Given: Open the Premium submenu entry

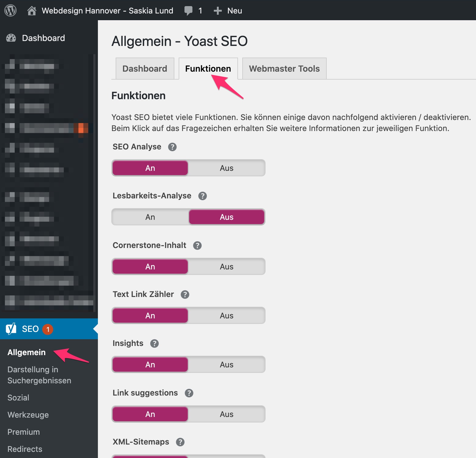Looking at the screenshot, I should [x=24, y=432].
